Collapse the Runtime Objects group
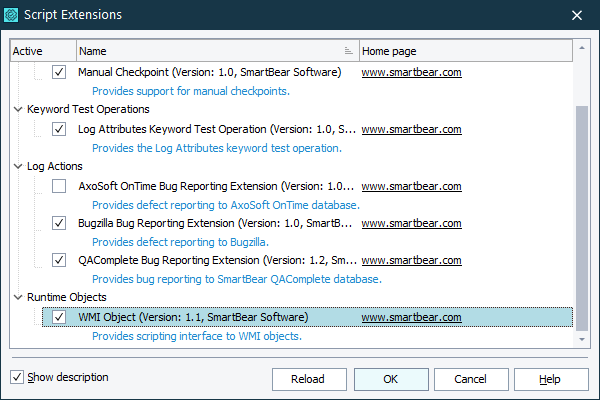This screenshot has height=400, width=600. pyautogui.click(x=19, y=298)
